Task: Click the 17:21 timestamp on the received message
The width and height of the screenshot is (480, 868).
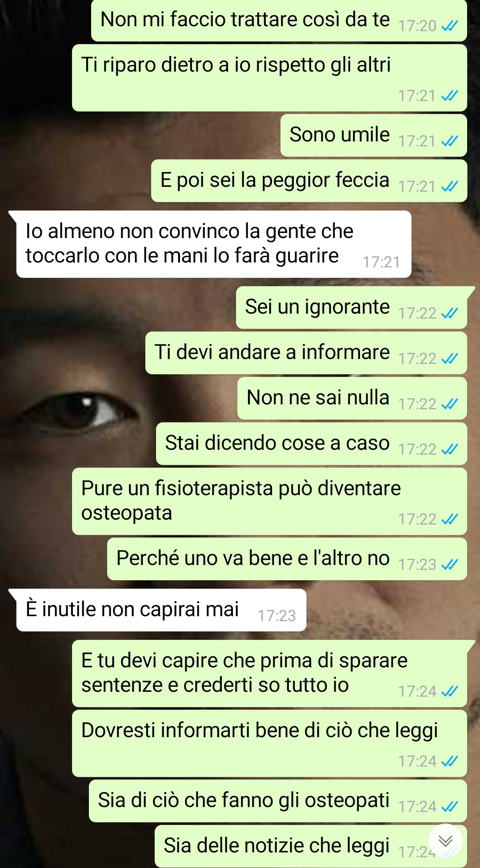Action: click(381, 262)
